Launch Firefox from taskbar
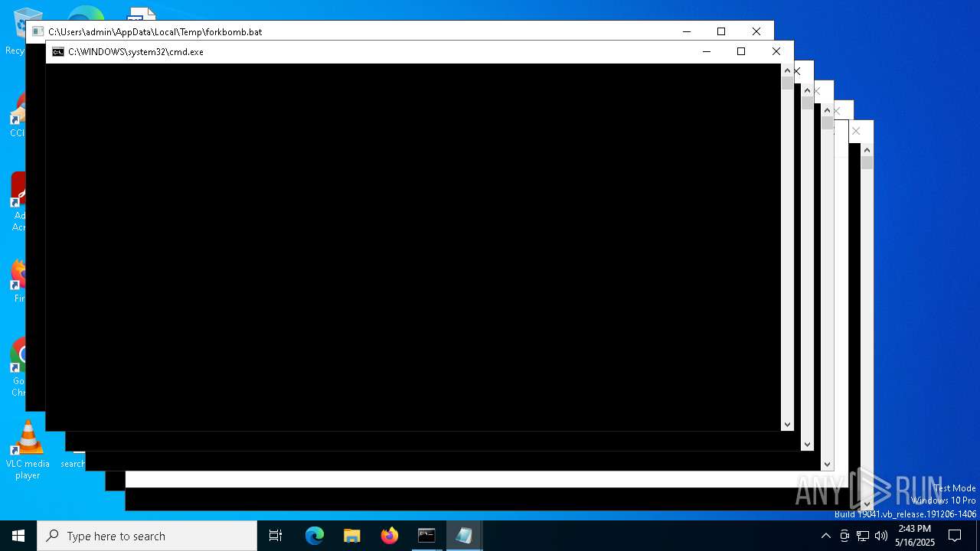This screenshot has width=980, height=551. point(390,536)
